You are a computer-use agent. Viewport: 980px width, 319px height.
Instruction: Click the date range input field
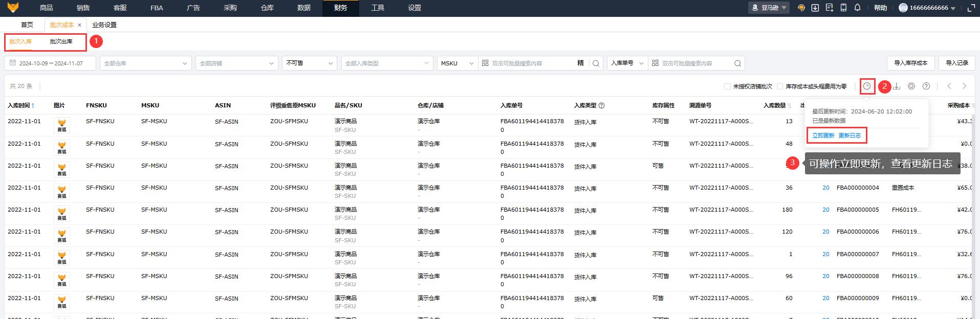click(51, 63)
